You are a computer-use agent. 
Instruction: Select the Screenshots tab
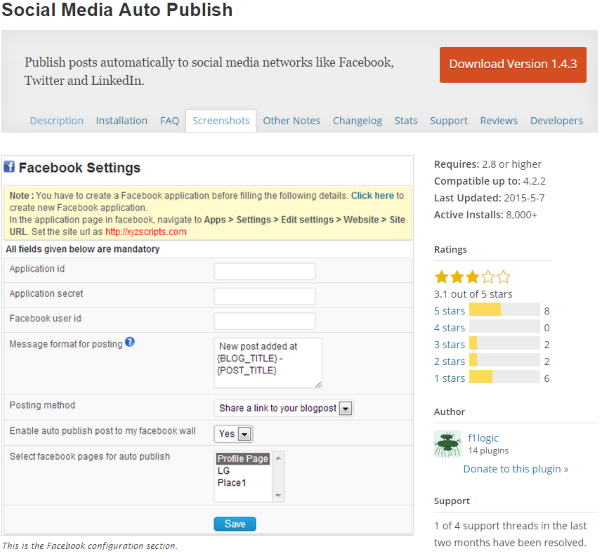[x=221, y=121]
